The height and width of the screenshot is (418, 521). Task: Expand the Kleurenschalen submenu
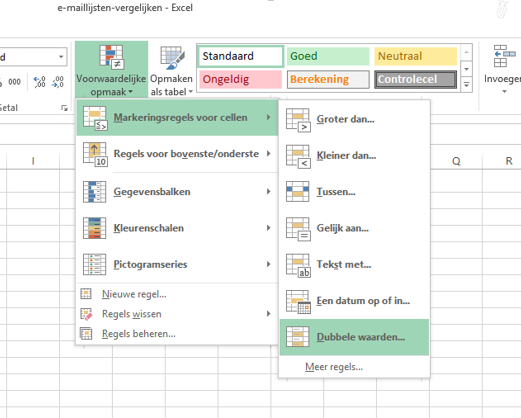click(177, 228)
